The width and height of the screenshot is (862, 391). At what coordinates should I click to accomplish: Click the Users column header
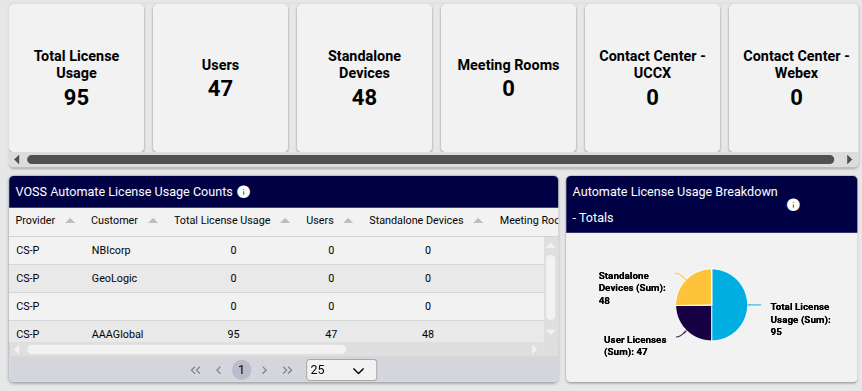click(320, 221)
